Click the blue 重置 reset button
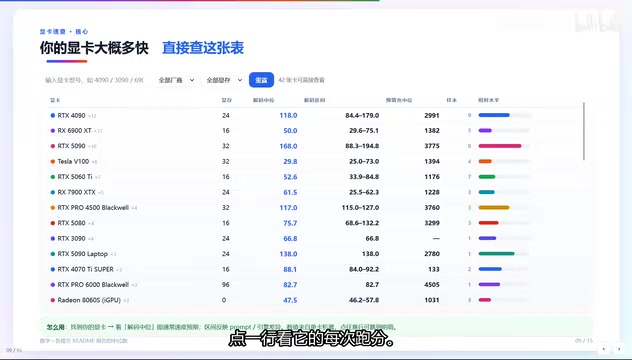Screen dimensions: 632x360 (x=261, y=80)
